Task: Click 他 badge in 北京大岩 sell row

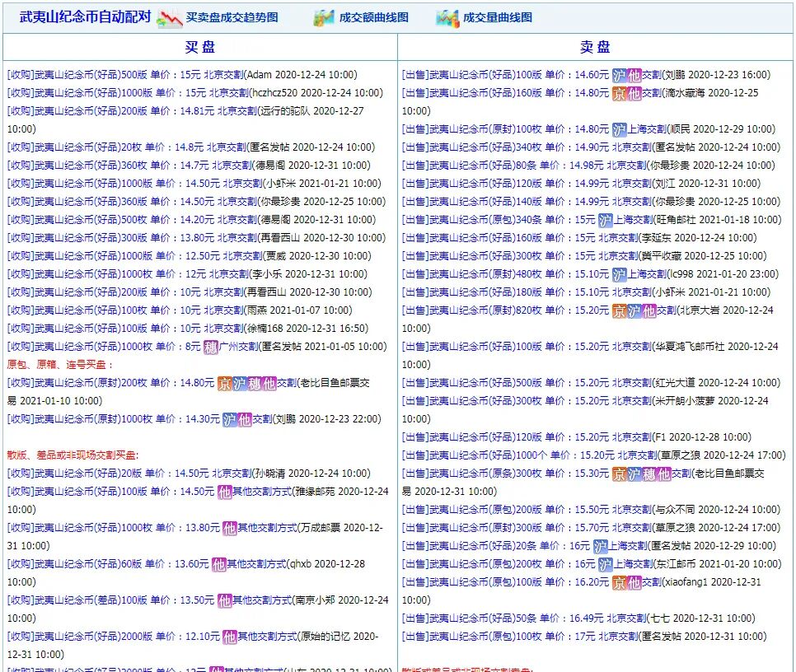Action: [649, 311]
